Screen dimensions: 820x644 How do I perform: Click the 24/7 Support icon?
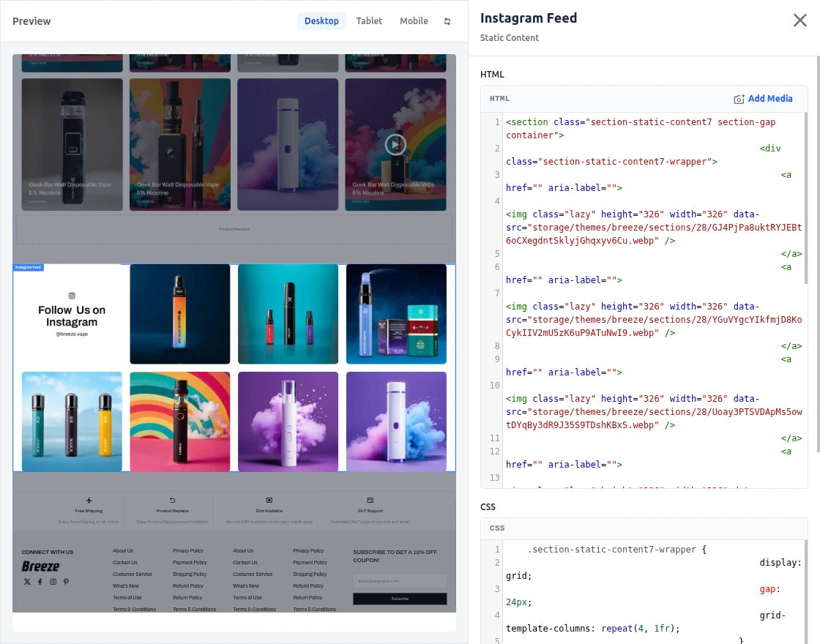click(370, 501)
